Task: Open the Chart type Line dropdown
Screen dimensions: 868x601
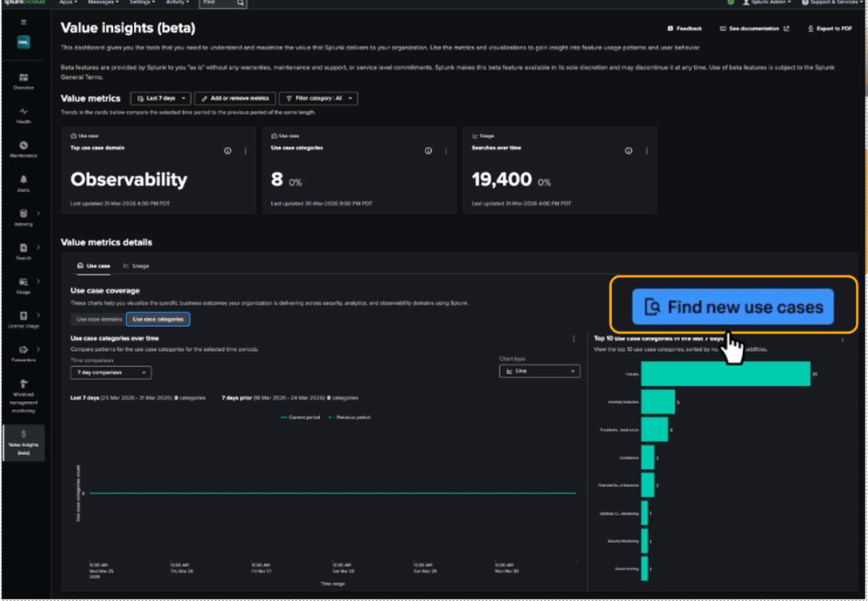Action: coord(540,372)
